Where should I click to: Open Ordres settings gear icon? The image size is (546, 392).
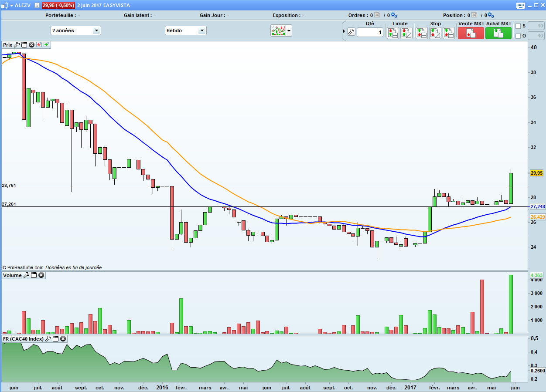[394, 15]
